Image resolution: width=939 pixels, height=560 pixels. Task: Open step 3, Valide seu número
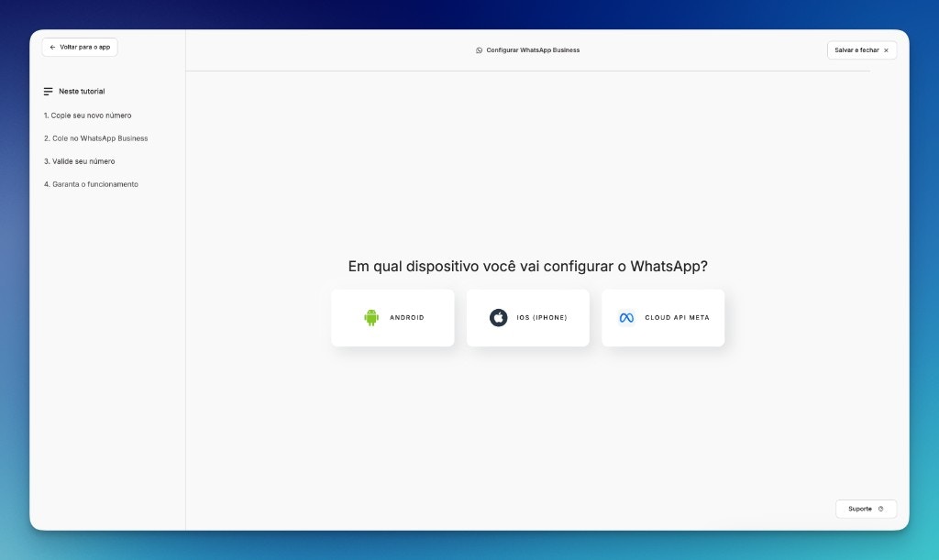tap(79, 161)
